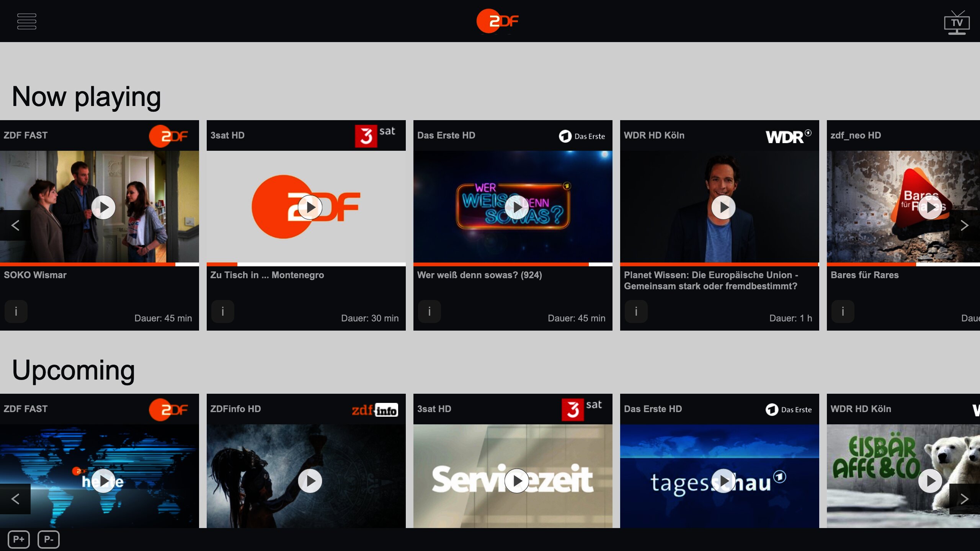Open the hamburger menu
The width and height of the screenshot is (980, 551).
tap(27, 21)
